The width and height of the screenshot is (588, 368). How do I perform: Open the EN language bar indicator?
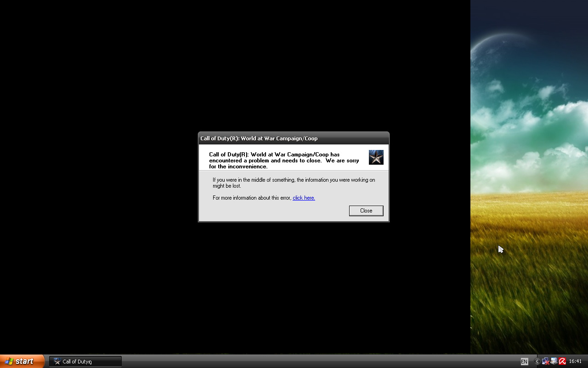tap(524, 362)
